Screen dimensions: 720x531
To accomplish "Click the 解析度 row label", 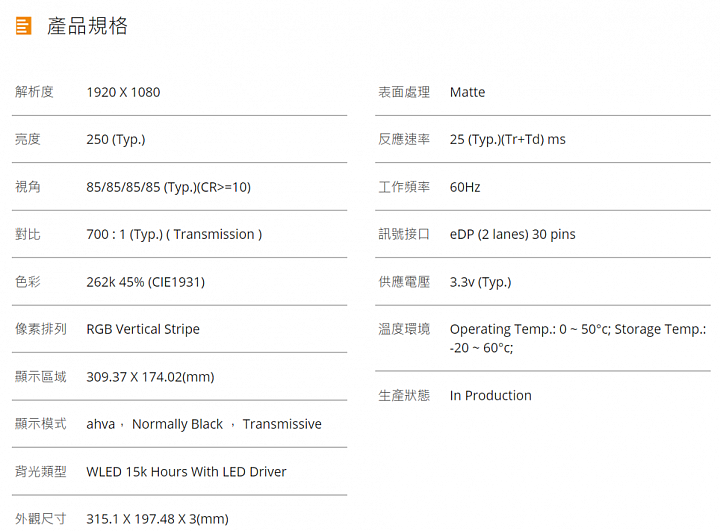I will (x=34, y=92).
